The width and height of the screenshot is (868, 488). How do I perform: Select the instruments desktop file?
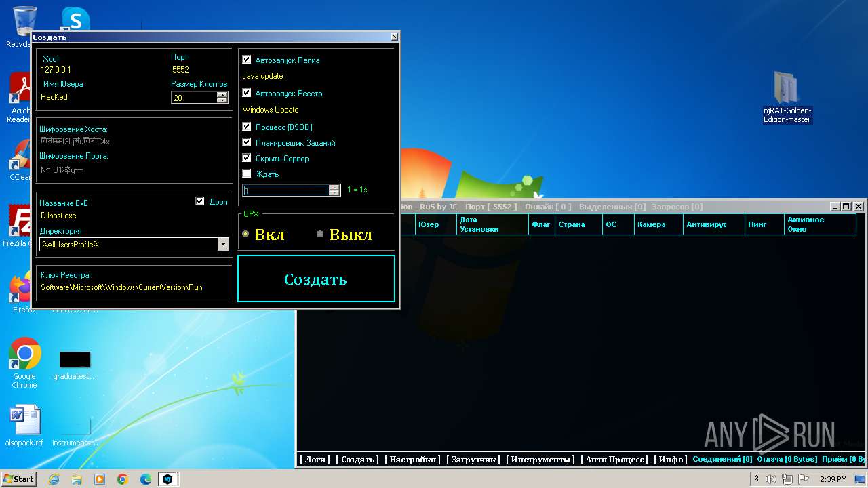pos(75,431)
